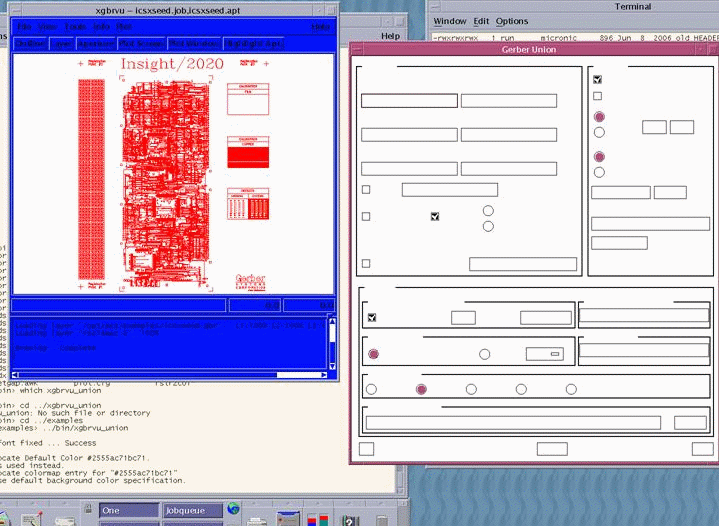Image resolution: width=719 pixels, height=526 pixels.
Task: Click the globe icon in front panel
Action: (x=234, y=508)
